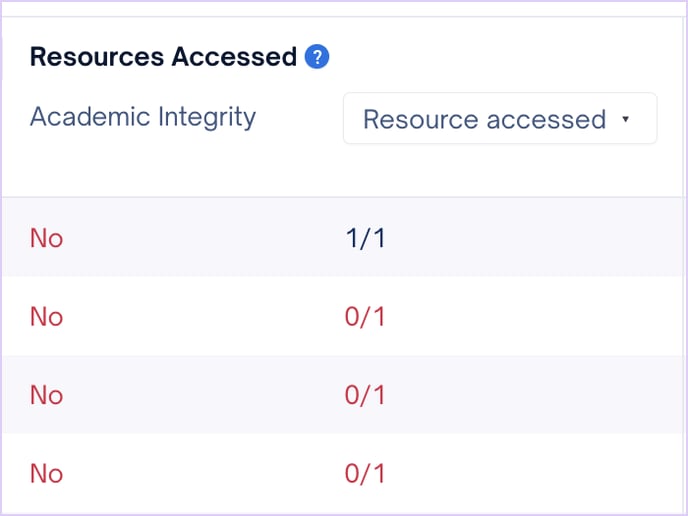
Task: Click the Resources Accessed heading
Action: click(x=163, y=57)
